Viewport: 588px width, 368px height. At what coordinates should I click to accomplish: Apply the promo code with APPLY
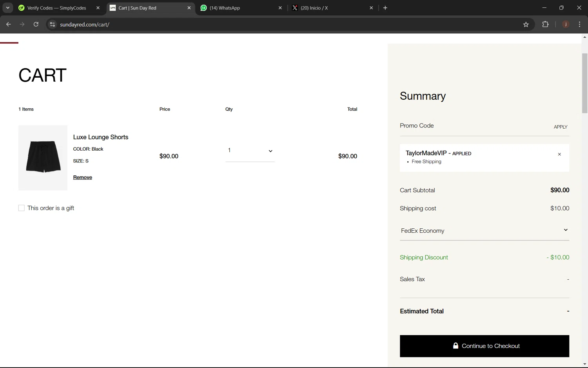click(x=561, y=127)
